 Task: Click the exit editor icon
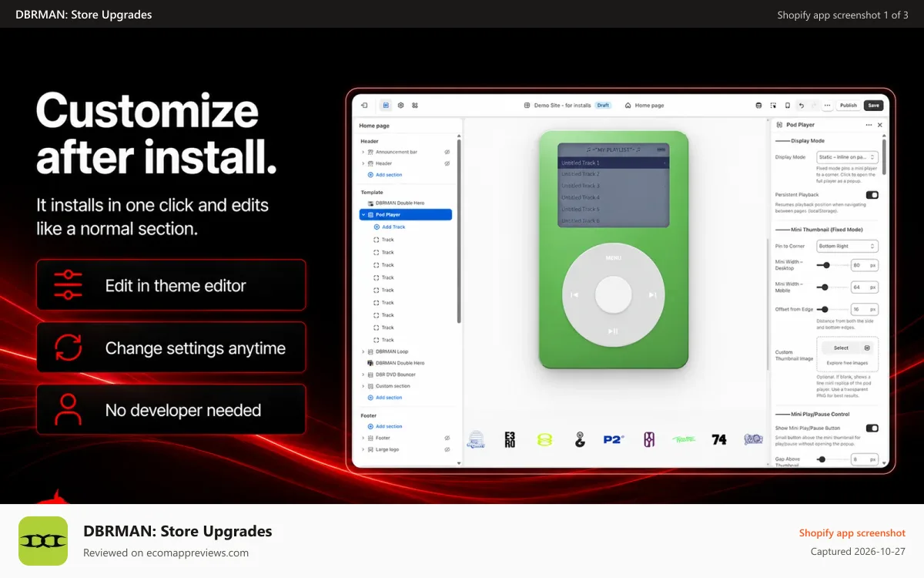click(x=364, y=105)
